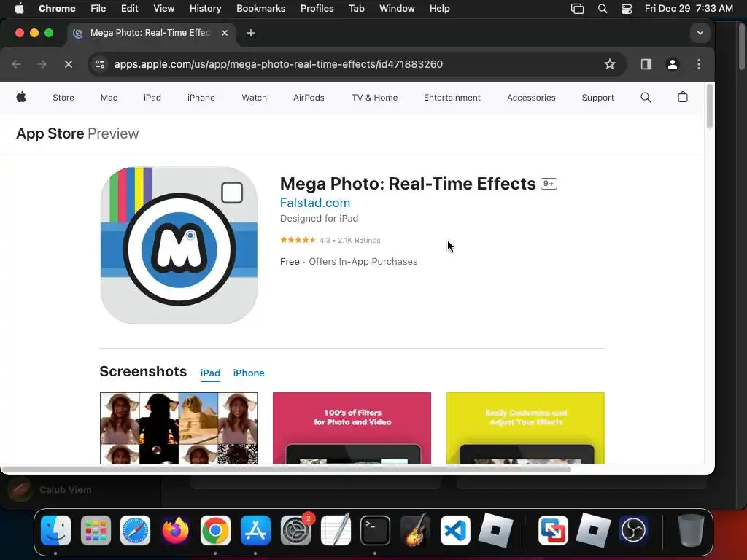Open Terminal from the dock
Screen dimensions: 747x560
pos(376,530)
